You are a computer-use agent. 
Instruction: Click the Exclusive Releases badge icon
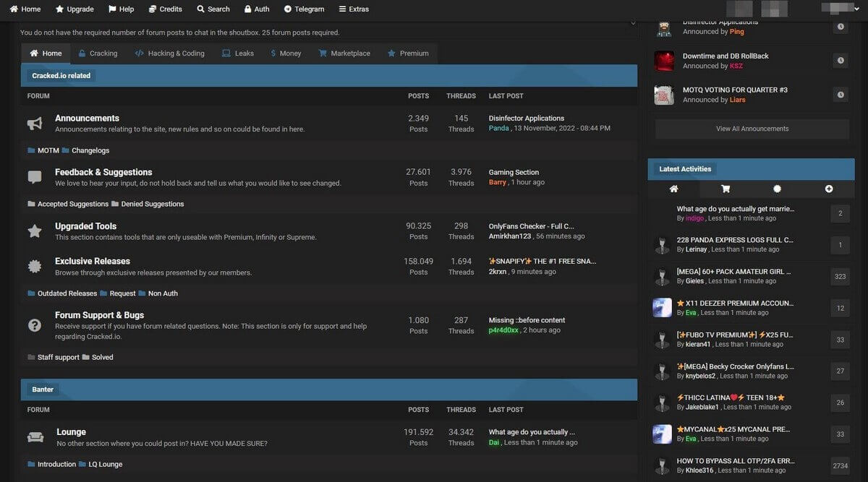pos(34,266)
